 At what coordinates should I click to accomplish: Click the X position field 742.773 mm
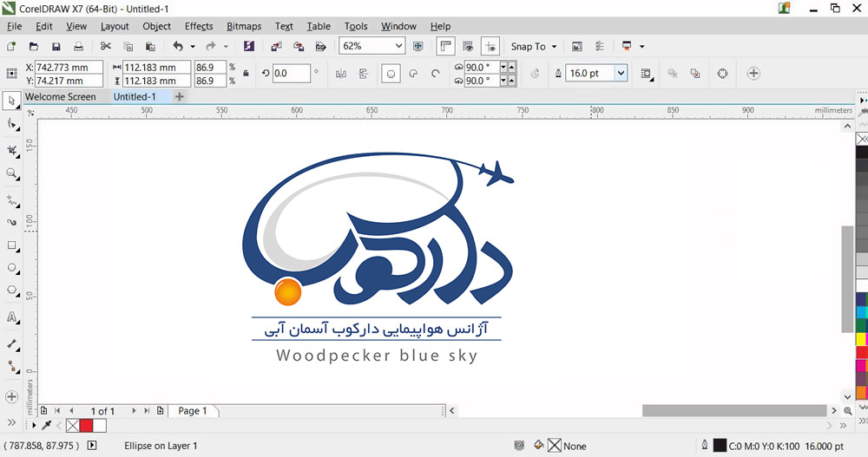69,67
